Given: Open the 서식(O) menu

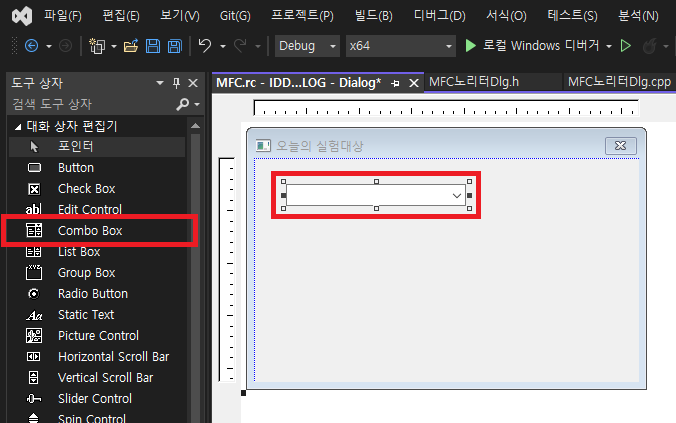Looking at the screenshot, I should click(506, 16).
